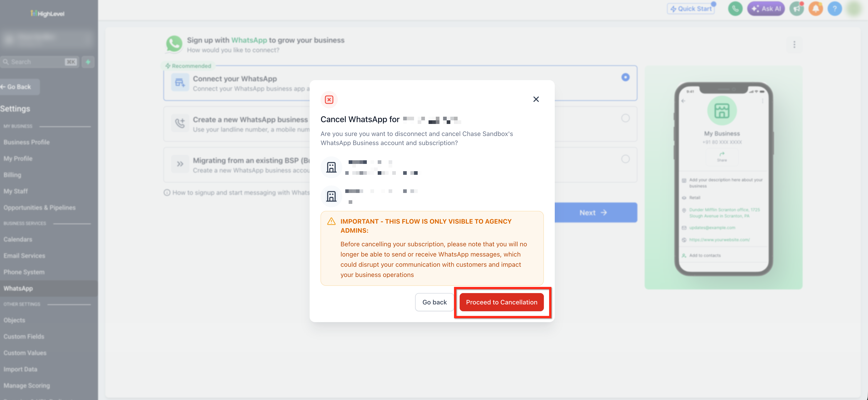Select Migrating from an existing BSP radio
The width and height of the screenshot is (868, 400).
pyautogui.click(x=625, y=159)
